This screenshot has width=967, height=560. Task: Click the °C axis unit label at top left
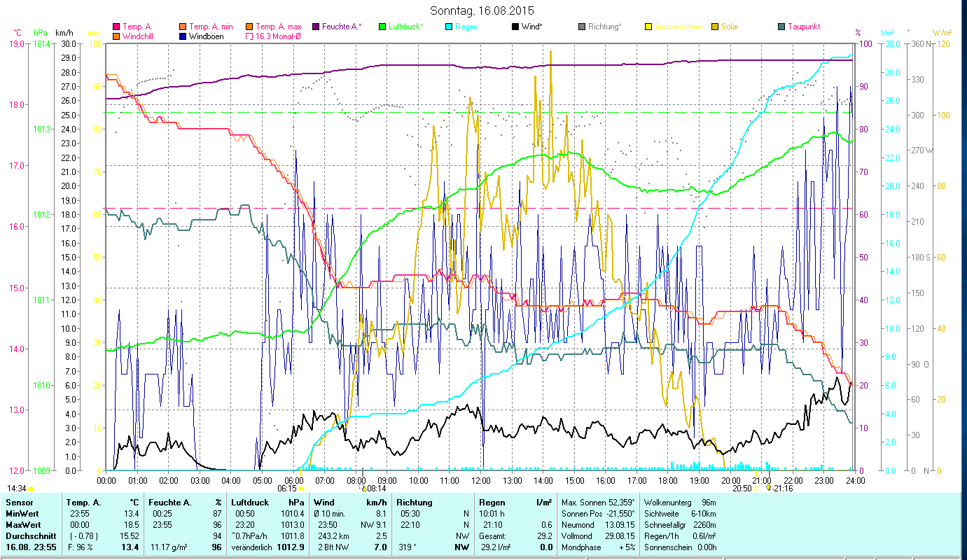[x=18, y=32]
